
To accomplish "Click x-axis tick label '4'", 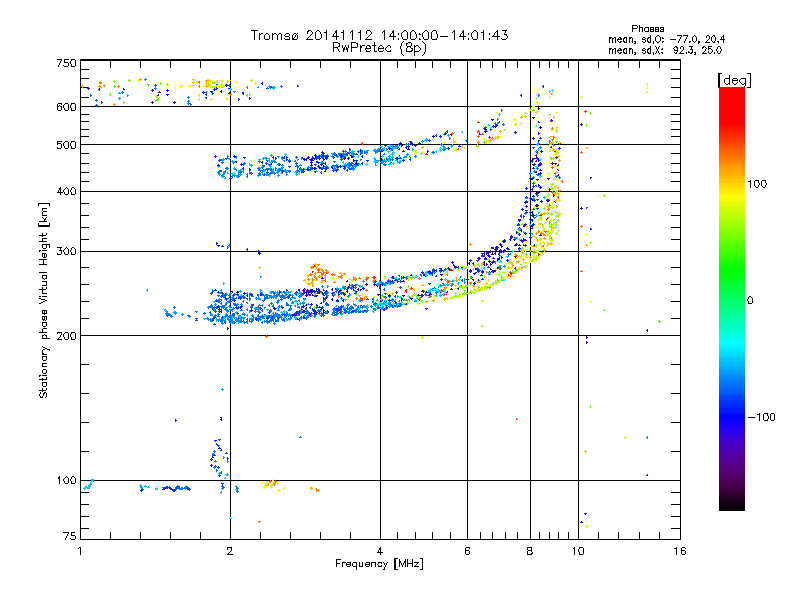I will click(380, 551).
